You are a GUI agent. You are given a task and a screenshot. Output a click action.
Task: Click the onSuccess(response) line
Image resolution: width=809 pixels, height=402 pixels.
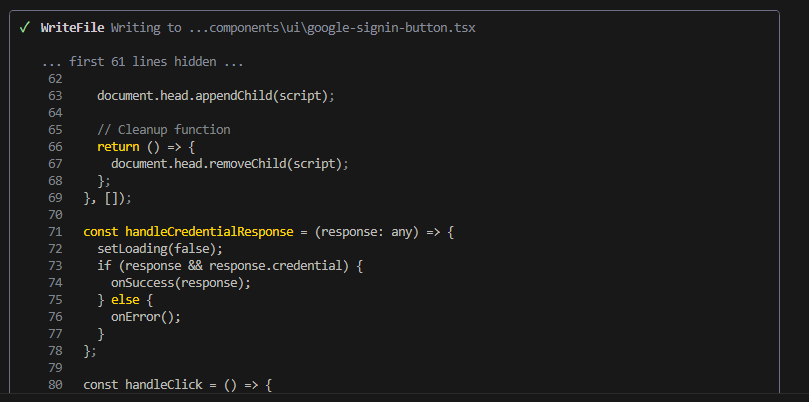tap(181, 283)
